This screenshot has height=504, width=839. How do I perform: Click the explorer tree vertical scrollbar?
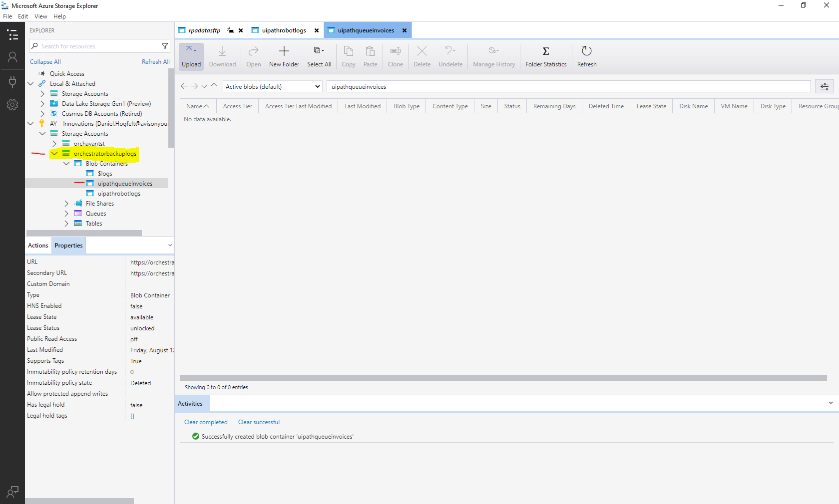171,108
